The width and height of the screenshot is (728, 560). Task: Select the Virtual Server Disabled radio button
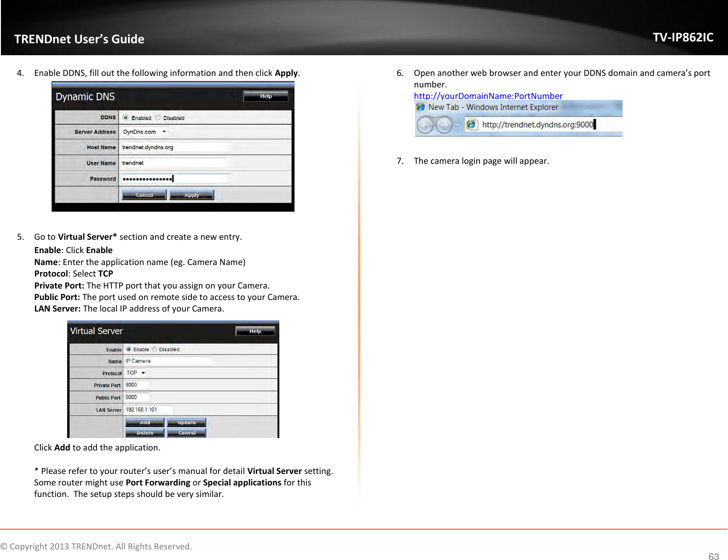pyautogui.click(x=155, y=349)
